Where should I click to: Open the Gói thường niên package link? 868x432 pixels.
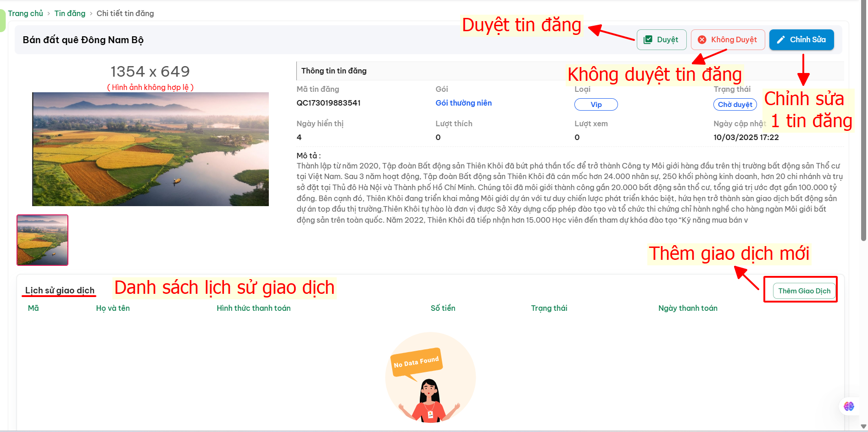pyautogui.click(x=463, y=103)
